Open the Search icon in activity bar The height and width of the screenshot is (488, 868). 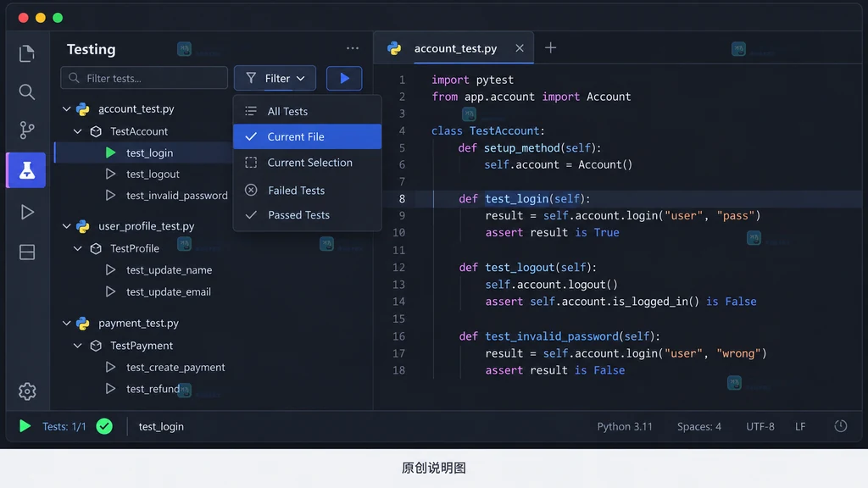[x=26, y=91]
